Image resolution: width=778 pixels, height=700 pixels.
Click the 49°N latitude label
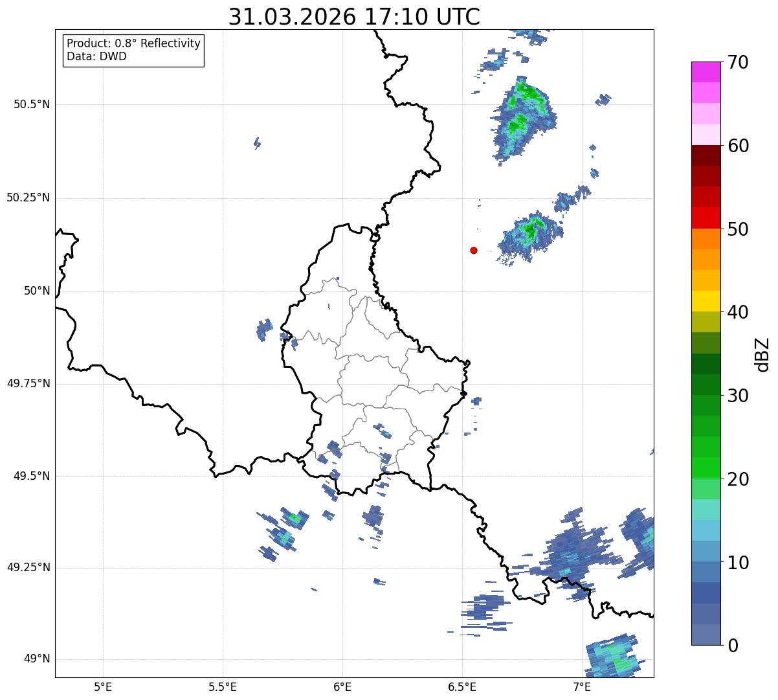tap(37, 659)
